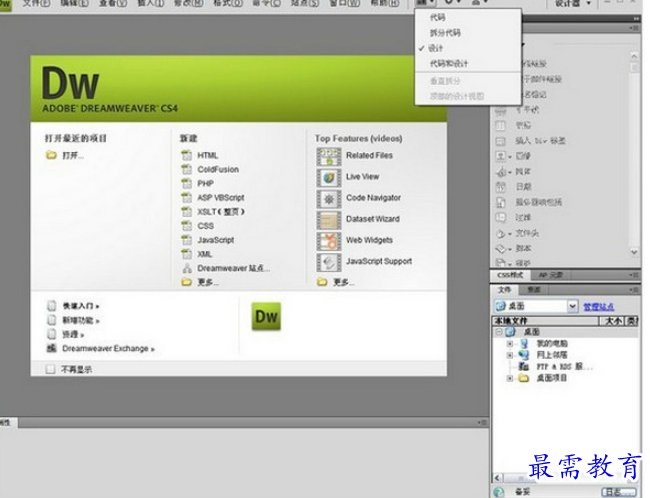Open the 快速入门 link
The height and width of the screenshot is (498, 650).
coord(80,306)
